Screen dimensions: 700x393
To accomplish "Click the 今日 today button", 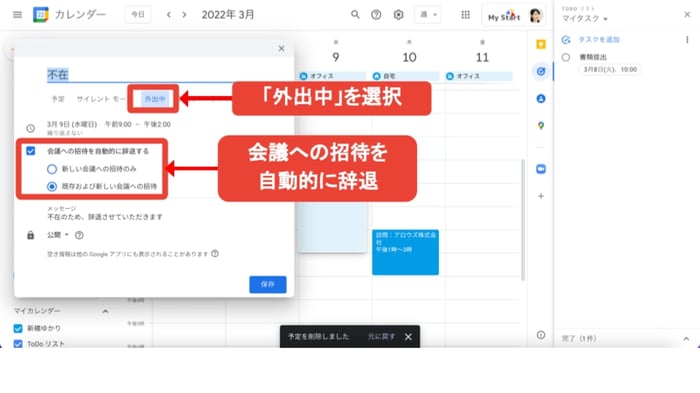I will click(138, 15).
